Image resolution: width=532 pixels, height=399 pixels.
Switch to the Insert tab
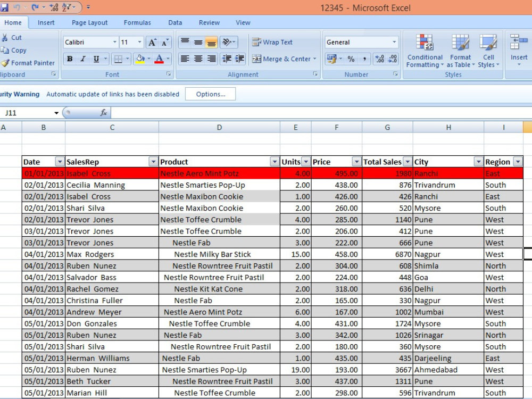point(46,22)
